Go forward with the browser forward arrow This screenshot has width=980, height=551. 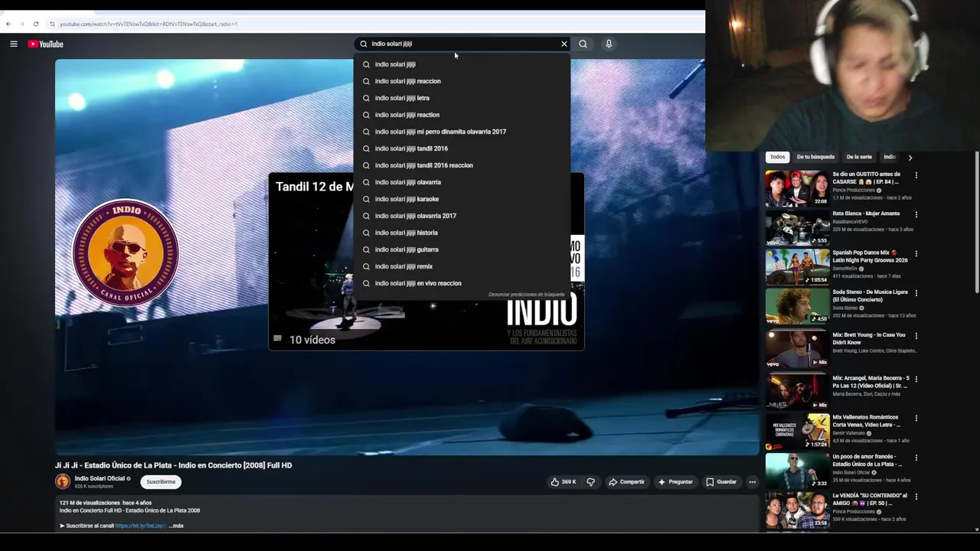[21, 24]
